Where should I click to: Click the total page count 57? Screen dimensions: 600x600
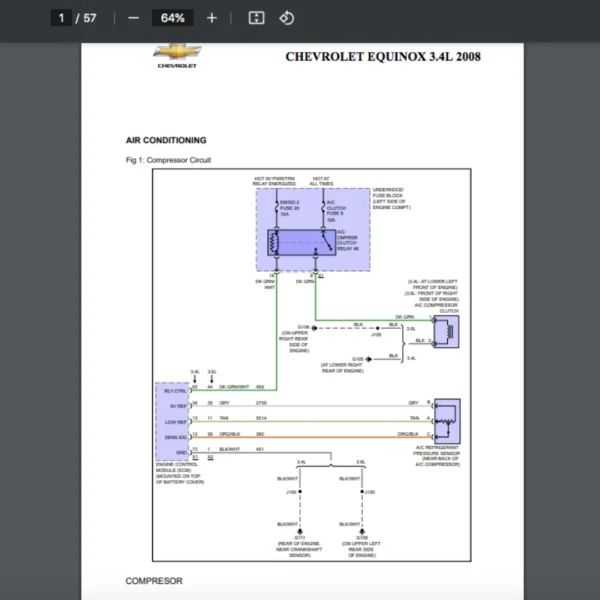90,18
